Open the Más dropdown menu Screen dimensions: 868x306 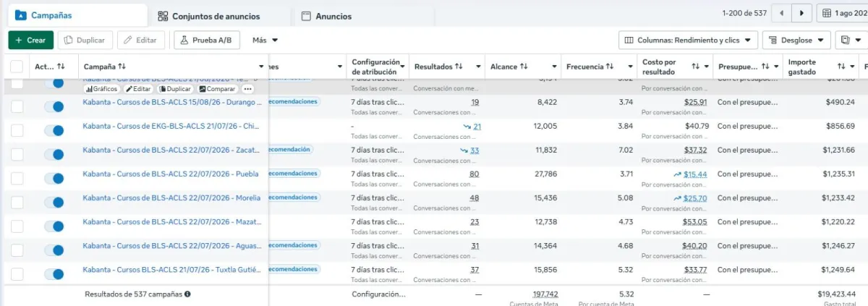click(265, 41)
